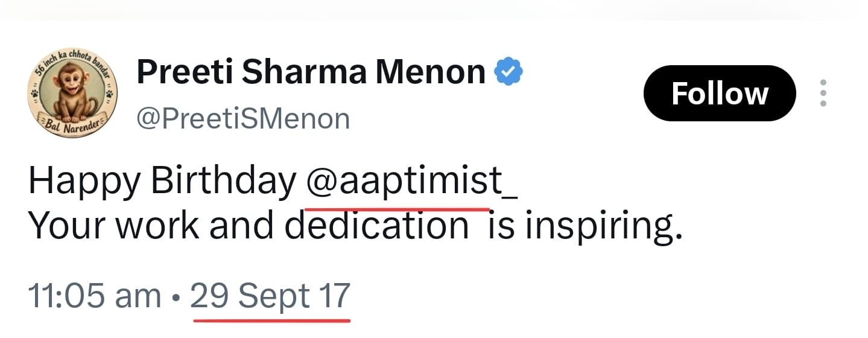Follow Preeti Sharma Menon
The image size is (868, 338).
pyautogui.click(x=720, y=94)
